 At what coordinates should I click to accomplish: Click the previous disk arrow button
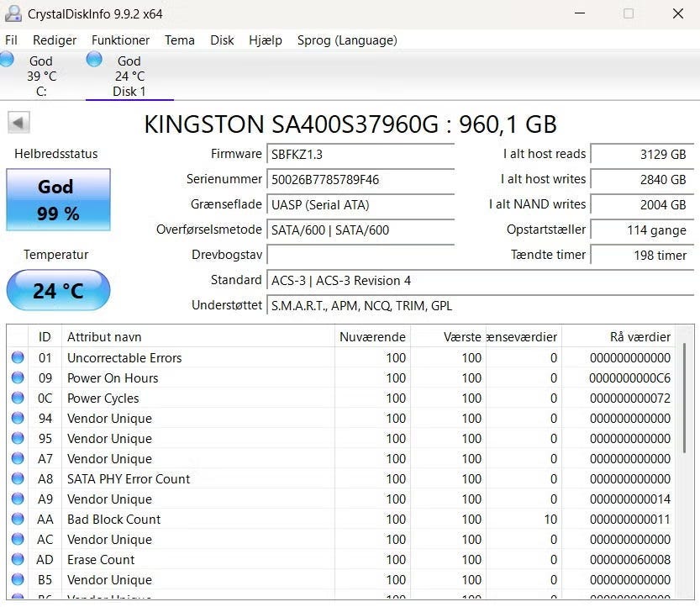18,123
